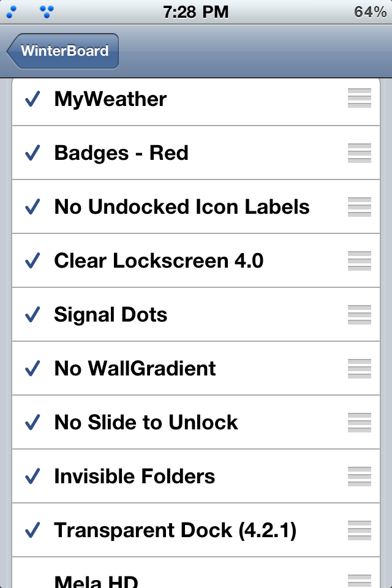Select the No WallGradient theme row

[196, 369]
